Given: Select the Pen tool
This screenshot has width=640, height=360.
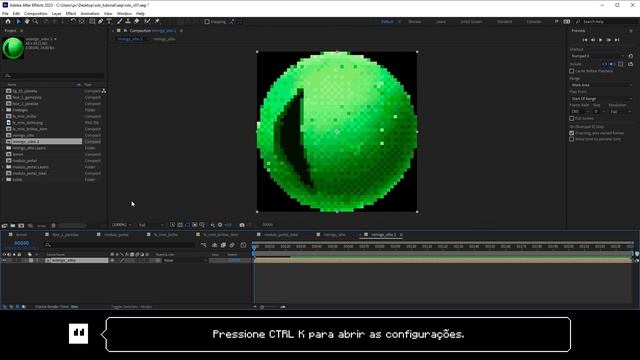Looking at the screenshot, I should coord(100,21).
